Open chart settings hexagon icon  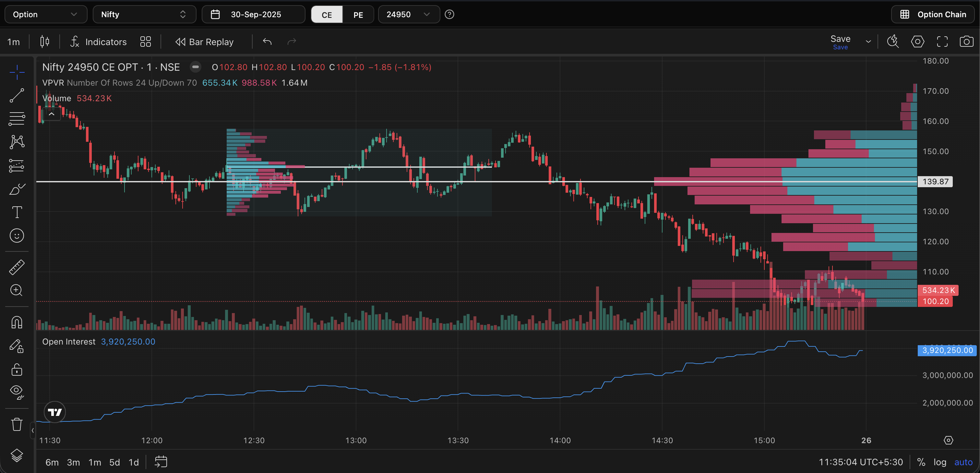[918, 42]
